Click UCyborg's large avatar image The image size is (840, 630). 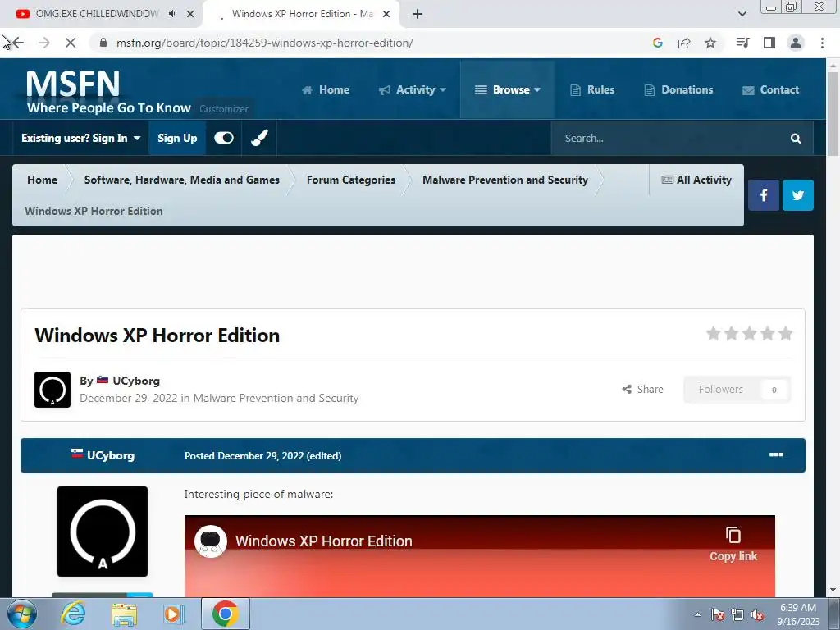point(103,532)
